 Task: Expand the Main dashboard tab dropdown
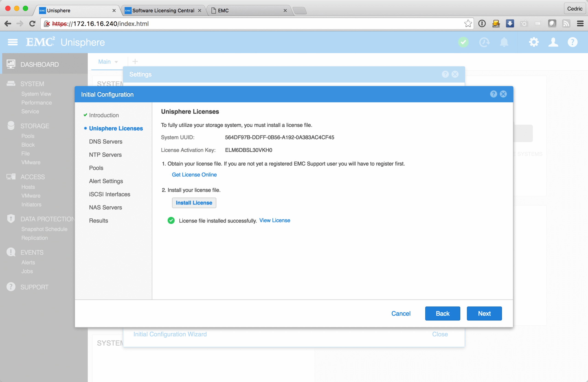click(x=116, y=62)
